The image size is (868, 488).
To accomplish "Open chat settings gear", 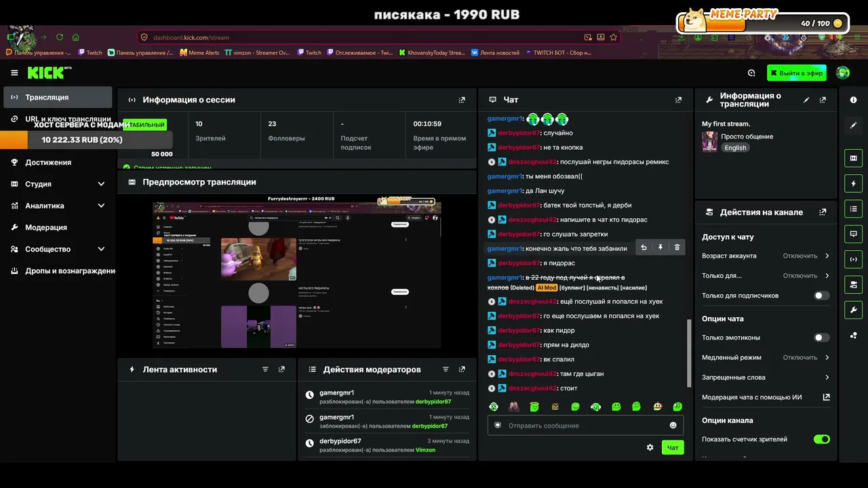I will click(650, 447).
